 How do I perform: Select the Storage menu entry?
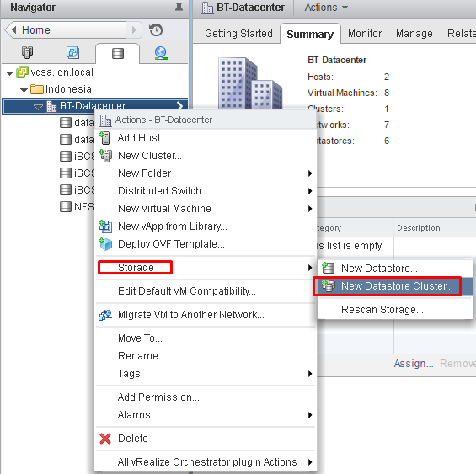pos(206,268)
